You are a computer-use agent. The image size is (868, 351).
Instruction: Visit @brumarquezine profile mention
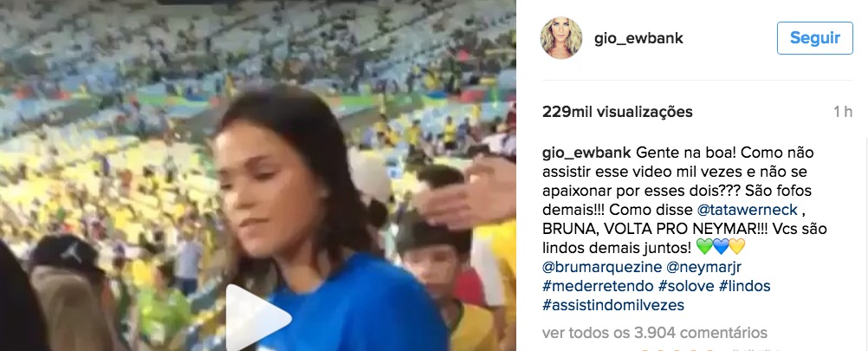(x=602, y=267)
